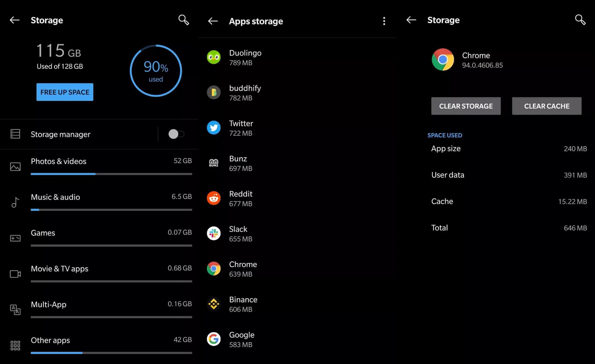Open Twitter's storage details via its icon
595x364 pixels.
[214, 128]
